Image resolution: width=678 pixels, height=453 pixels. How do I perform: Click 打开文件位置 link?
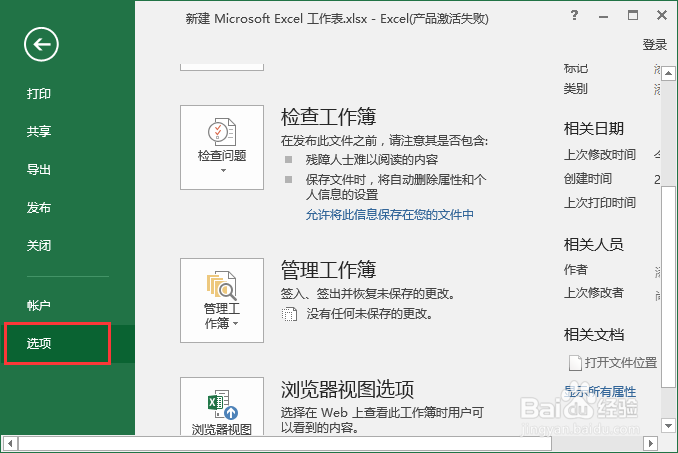coord(621,362)
